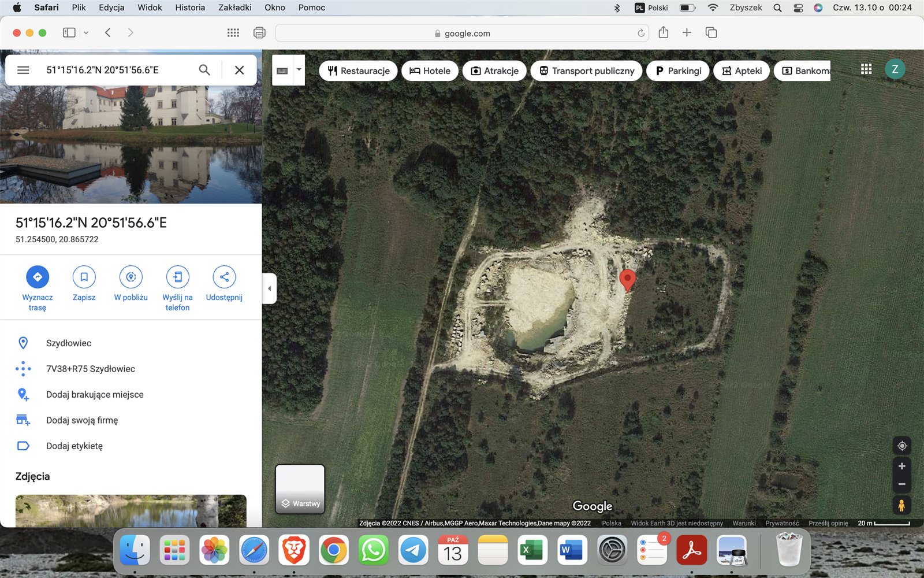
Task: Zoom in the map with plus button
Action: click(901, 466)
